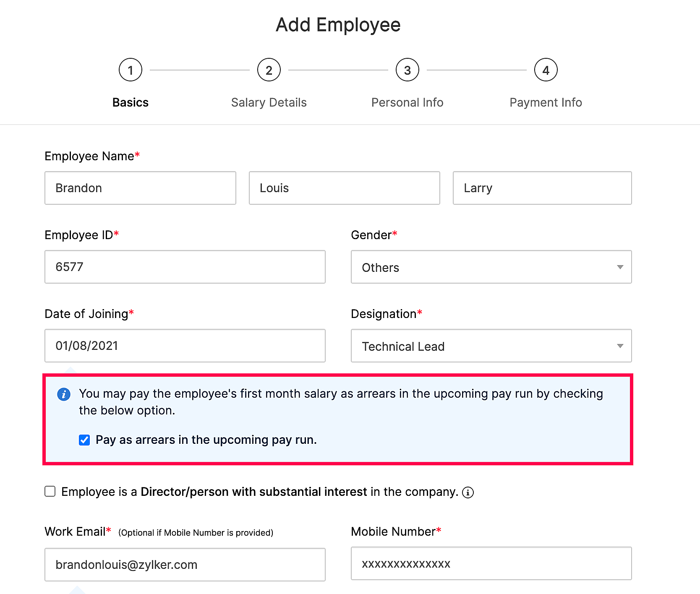The width and height of the screenshot is (700, 594).
Task: Click info icon beside Director checkbox text
Action: pyautogui.click(x=468, y=492)
